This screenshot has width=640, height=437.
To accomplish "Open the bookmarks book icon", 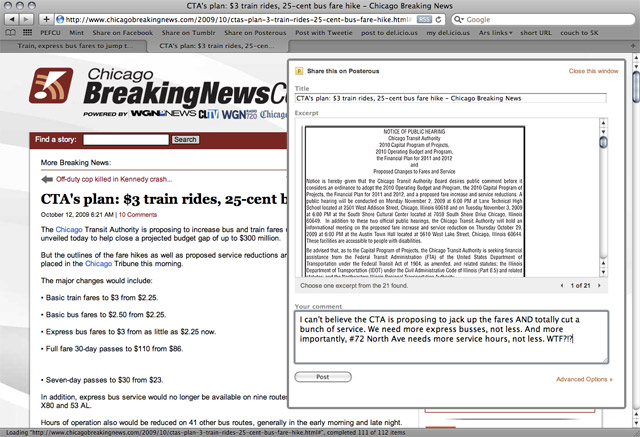I will pyautogui.click(x=11, y=33).
